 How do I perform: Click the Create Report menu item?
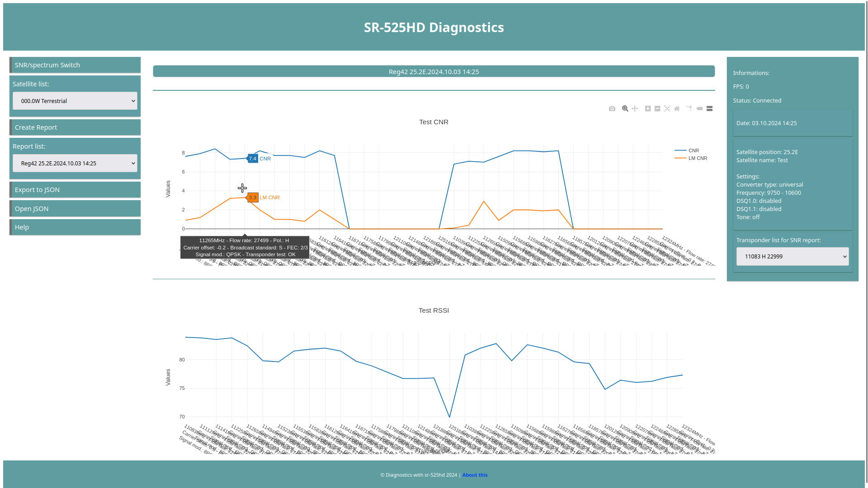[75, 127]
